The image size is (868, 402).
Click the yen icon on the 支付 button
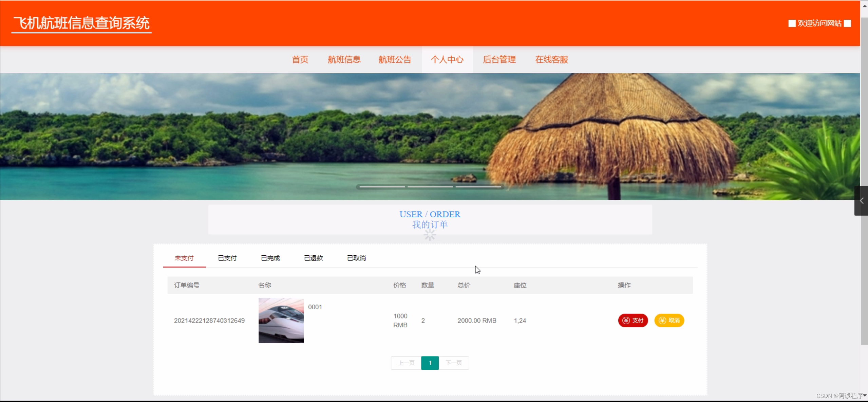626,321
